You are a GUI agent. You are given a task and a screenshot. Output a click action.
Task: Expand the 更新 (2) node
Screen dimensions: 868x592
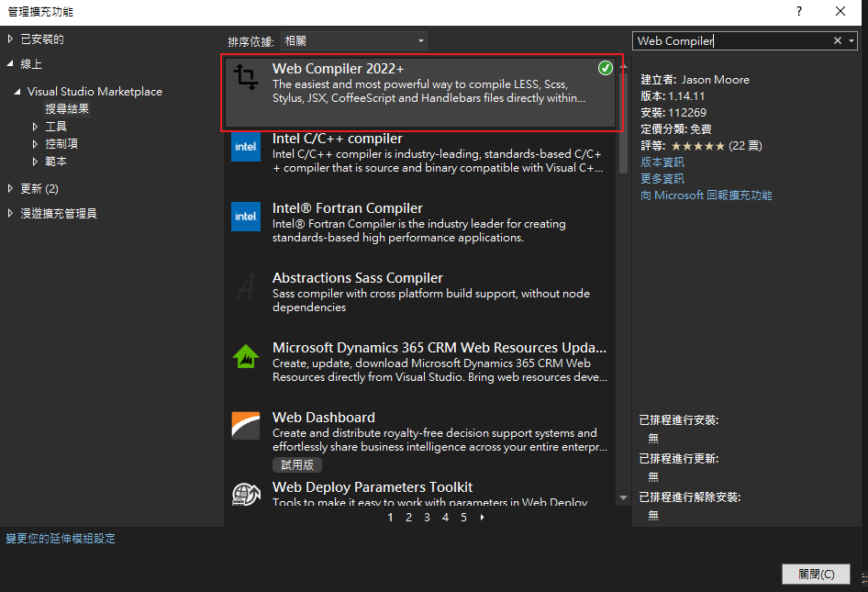click(10, 188)
